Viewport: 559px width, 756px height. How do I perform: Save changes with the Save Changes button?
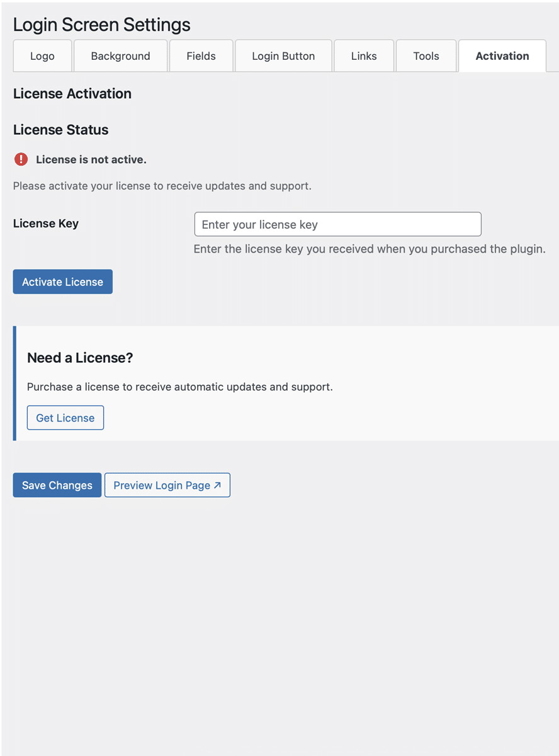57,485
